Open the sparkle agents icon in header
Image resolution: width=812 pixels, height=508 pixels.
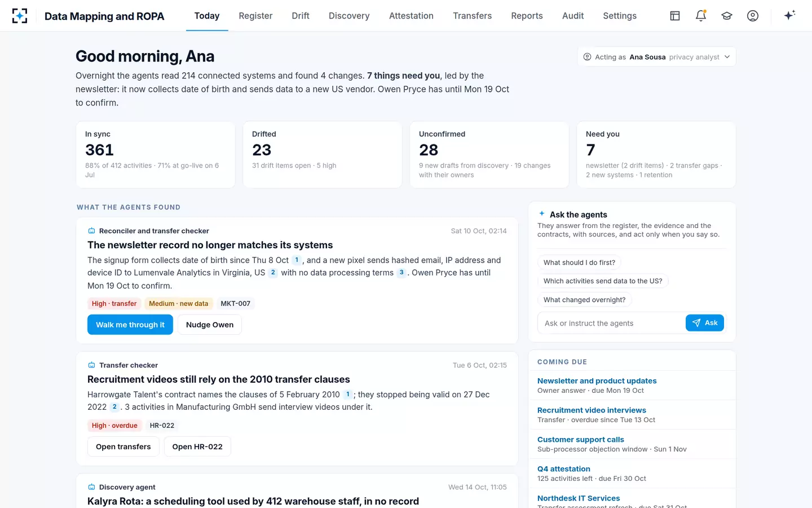pos(789,15)
